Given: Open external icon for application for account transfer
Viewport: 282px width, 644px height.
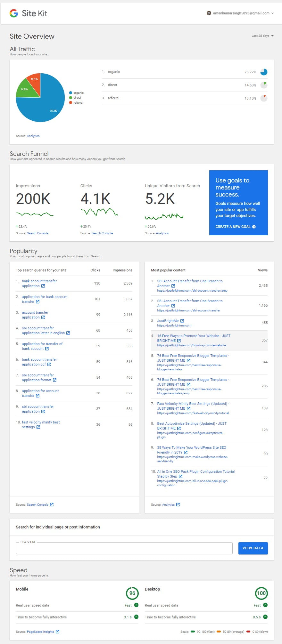Looking at the screenshot, I should (37, 396).
